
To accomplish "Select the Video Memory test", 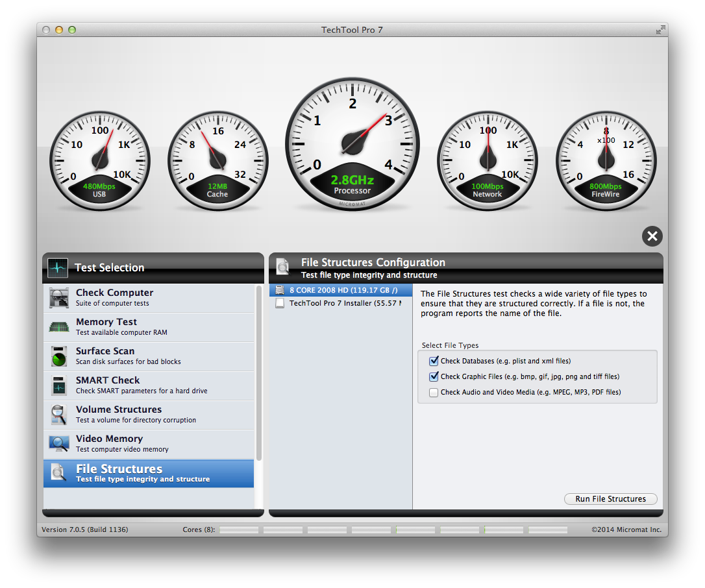I will point(149,444).
